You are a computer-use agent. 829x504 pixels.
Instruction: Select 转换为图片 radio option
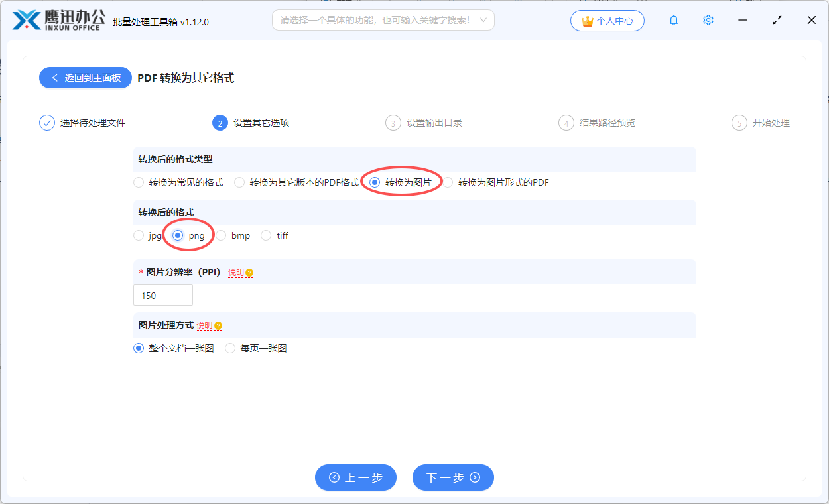(375, 182)
